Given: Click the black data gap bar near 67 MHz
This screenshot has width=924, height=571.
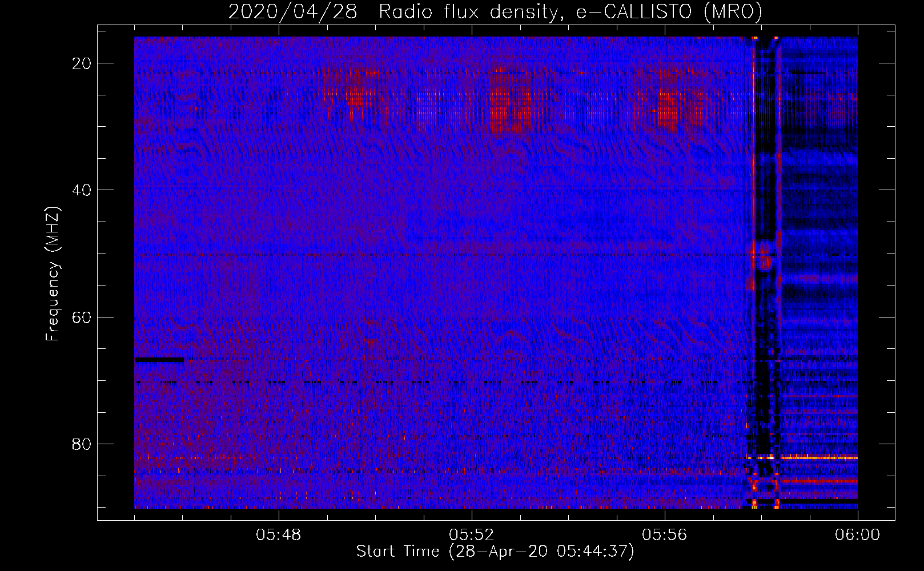Looking at the screenshot, I should pos(159,360).
